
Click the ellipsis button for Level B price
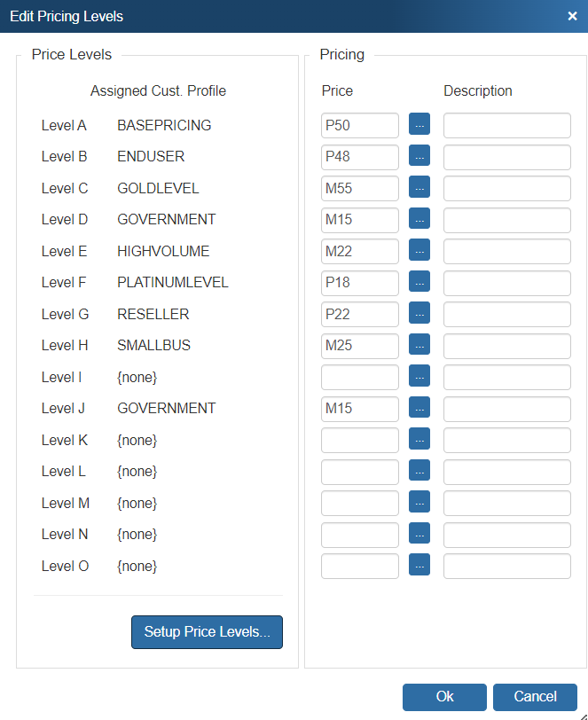pyautogui.click(x=419, y=157)
